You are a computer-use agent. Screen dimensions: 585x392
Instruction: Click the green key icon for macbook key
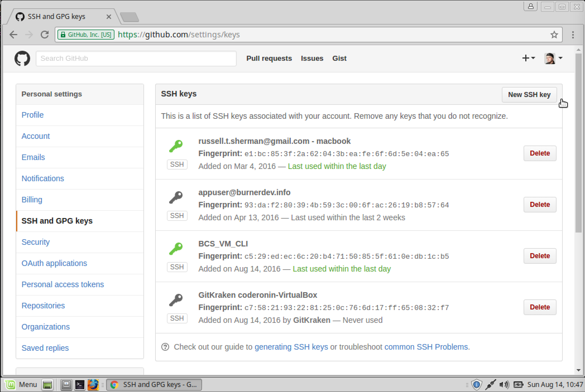pos(176,146)
